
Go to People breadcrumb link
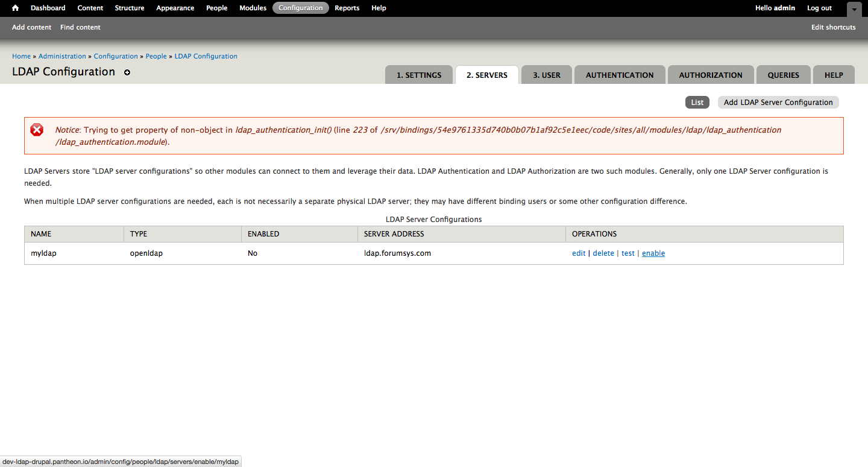156,56
